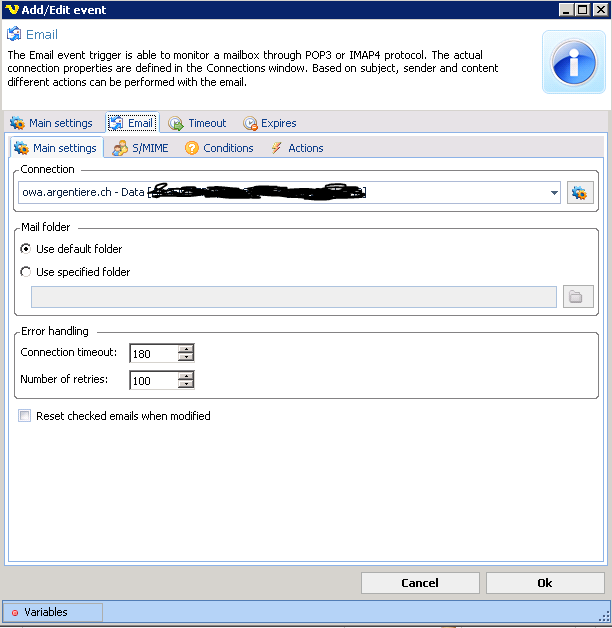612x628 pixels.
Task: Switch to the Actions sub-tab
Action: click(x=296, y=148)
